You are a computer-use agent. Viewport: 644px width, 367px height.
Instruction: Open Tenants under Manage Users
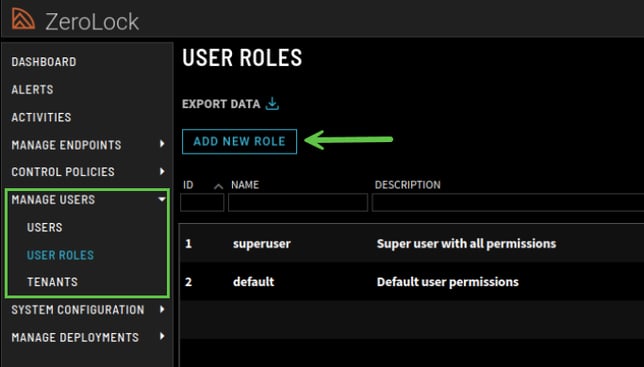pos(52,282)
